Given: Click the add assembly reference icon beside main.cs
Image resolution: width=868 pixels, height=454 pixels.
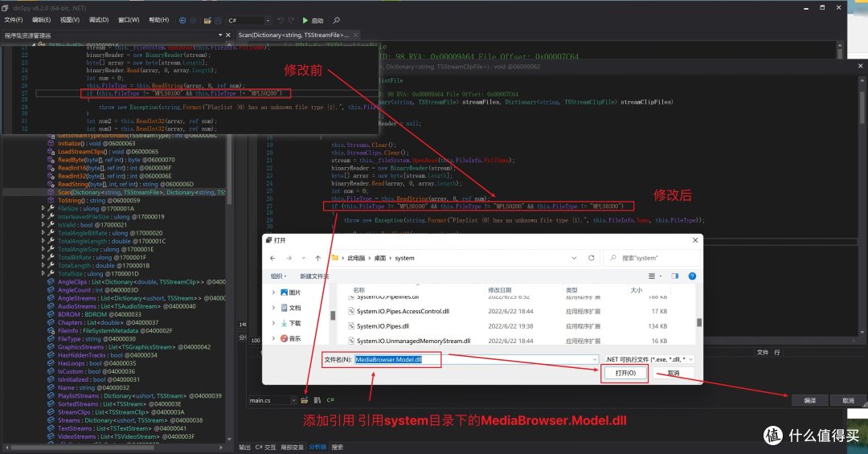Looking at the screenshot, I should click(x=305, y=399).
